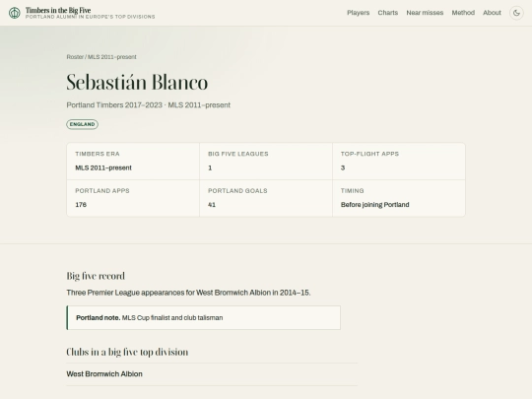Click the ENGLAND country tag
Viewport: 532px width, 399px height.
(x=82, y=124)
